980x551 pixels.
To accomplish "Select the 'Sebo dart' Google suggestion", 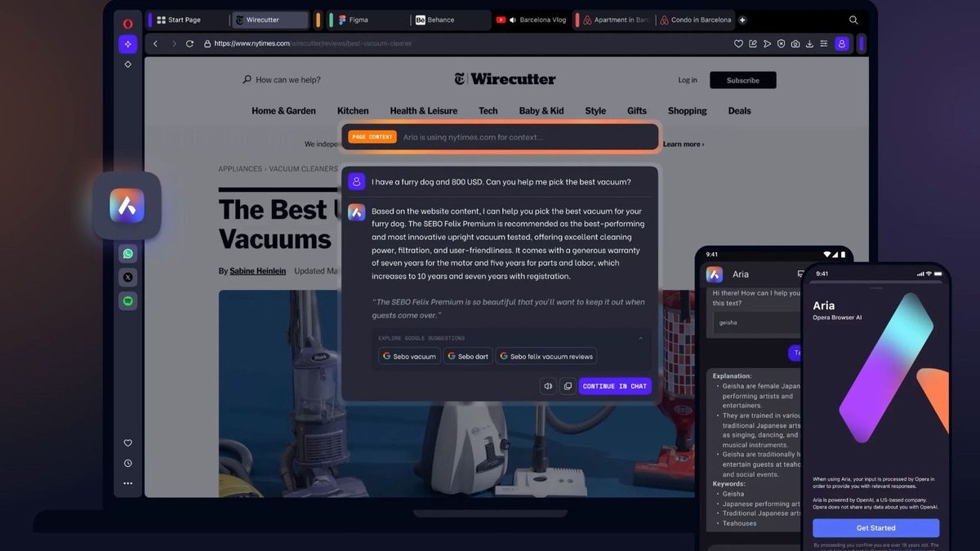I will (x=468, y=356).
